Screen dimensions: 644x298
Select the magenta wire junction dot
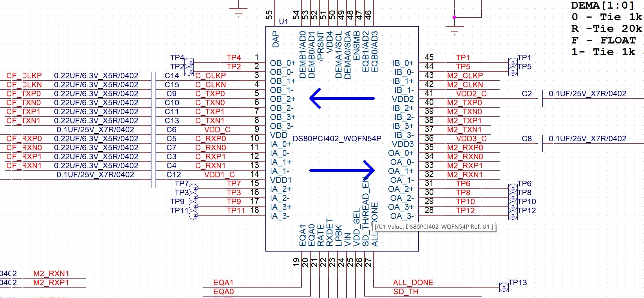coord(454,17)
